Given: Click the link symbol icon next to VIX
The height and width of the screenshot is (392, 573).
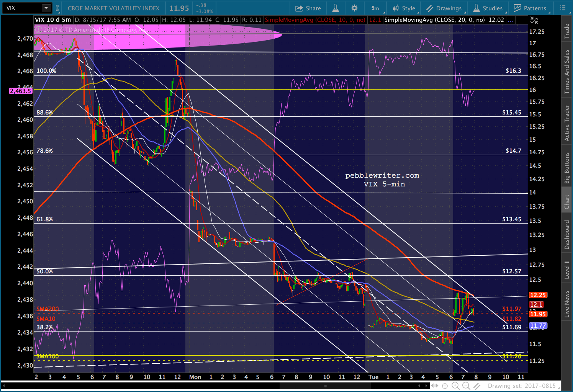Looking at the screenshot, I should click(57, 8).
